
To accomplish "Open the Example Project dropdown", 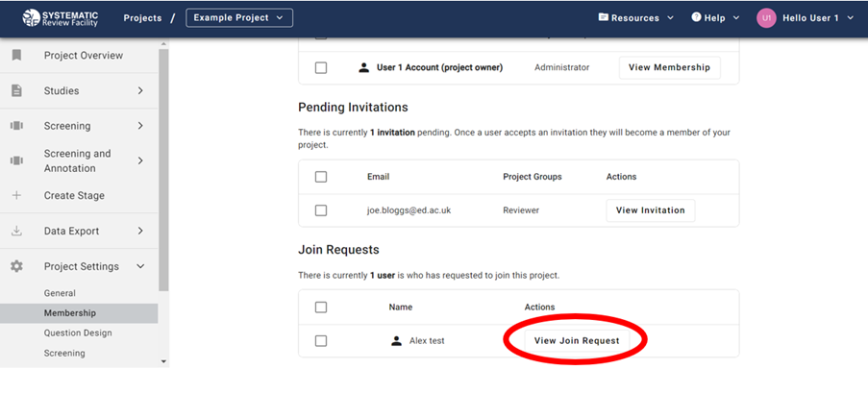I will click(239, 18).
